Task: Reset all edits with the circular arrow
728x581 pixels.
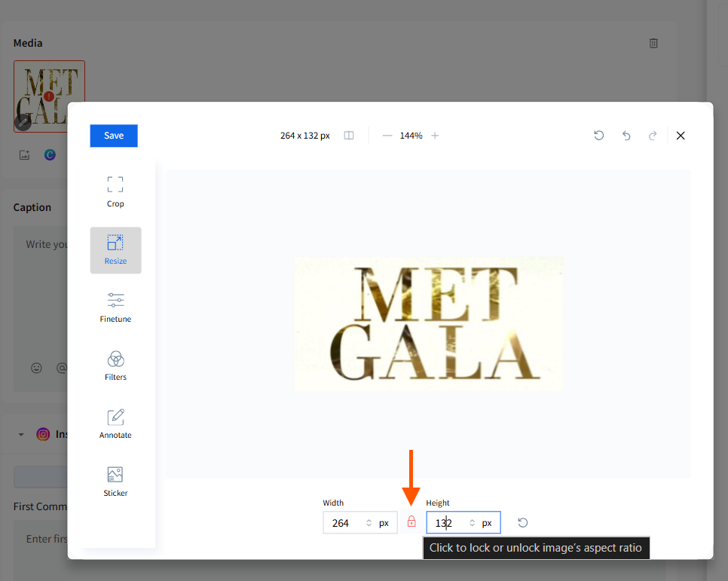Action: pyautogui.click(x=599, y=136)
